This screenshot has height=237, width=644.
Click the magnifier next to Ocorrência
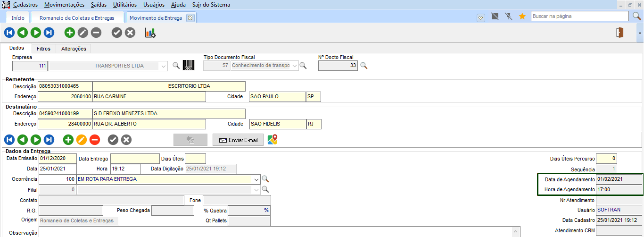pos(265,179)
